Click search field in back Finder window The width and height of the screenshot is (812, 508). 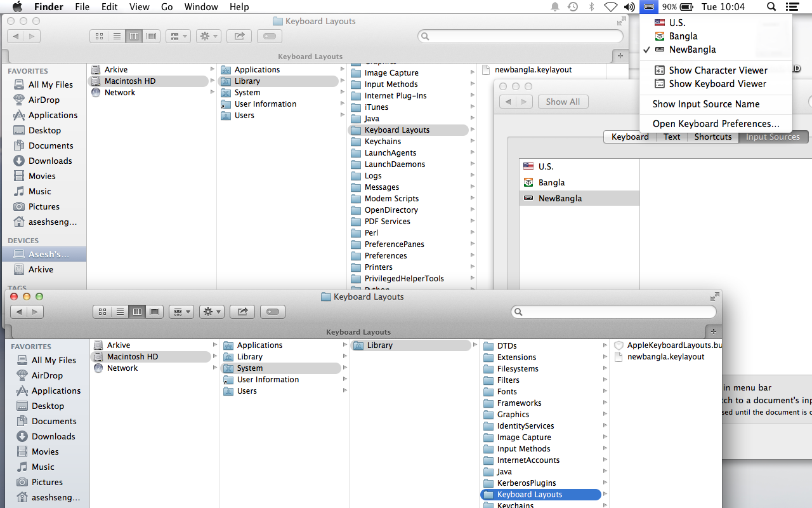click(x=520, y=36)
